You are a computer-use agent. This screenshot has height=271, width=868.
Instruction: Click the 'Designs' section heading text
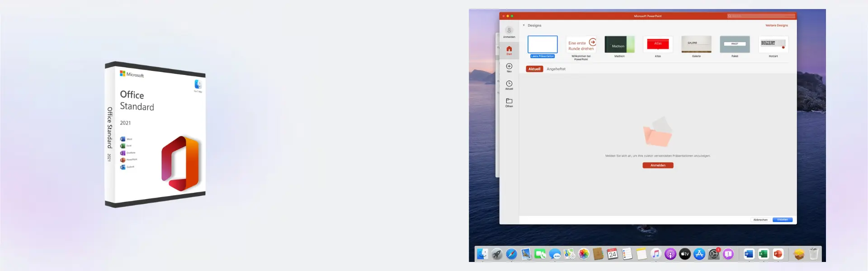click(534, 25)
